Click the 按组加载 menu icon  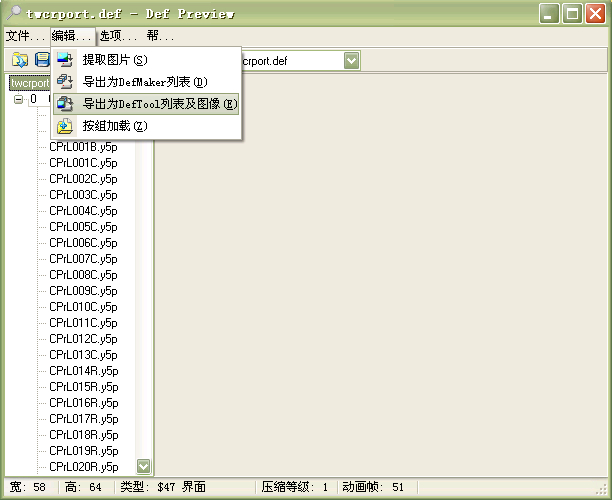65,126
